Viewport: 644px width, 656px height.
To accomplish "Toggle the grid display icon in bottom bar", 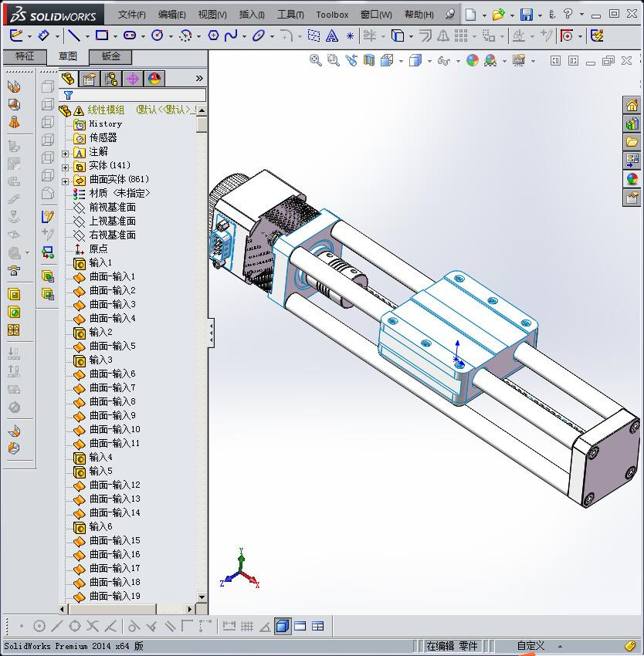I will (246, 626).
